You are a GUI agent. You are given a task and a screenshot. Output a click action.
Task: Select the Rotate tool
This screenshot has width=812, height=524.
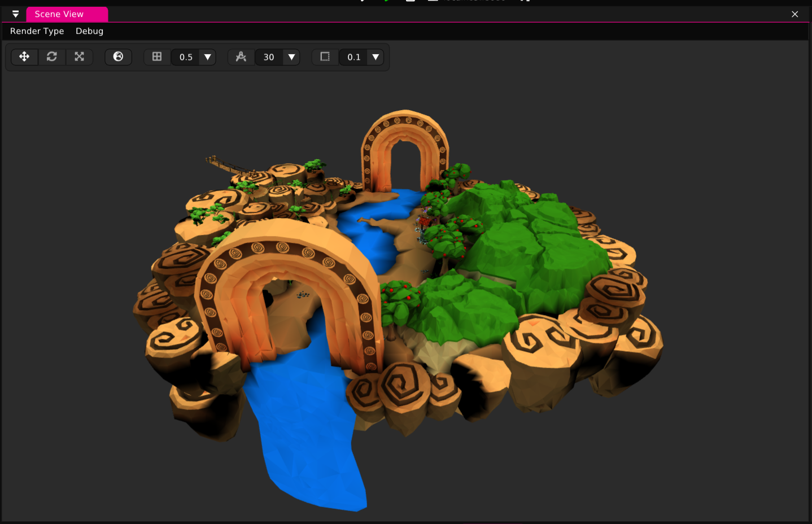[x=52, y=56]
